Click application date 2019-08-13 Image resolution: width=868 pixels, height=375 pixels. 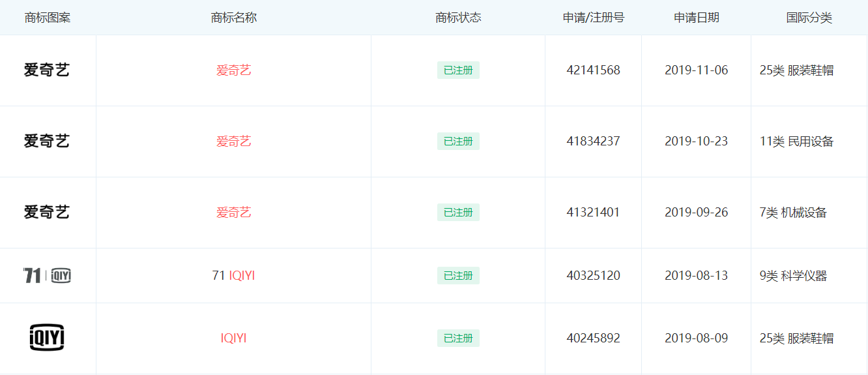[697, 276]
